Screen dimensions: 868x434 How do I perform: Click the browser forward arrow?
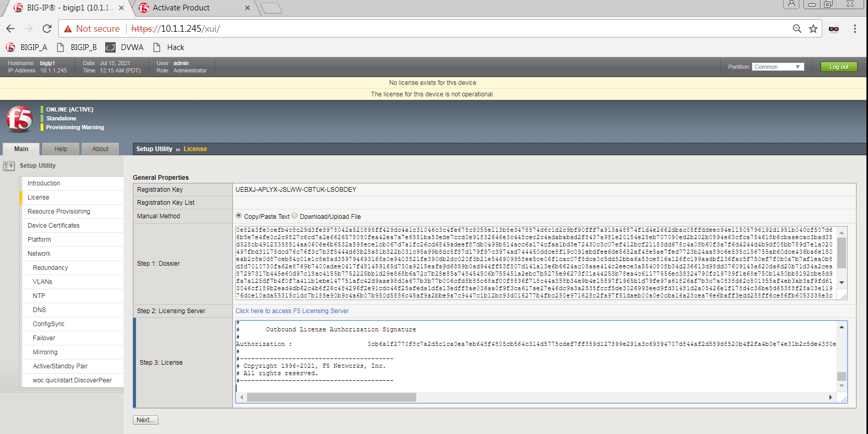click(x=29, y=29)
